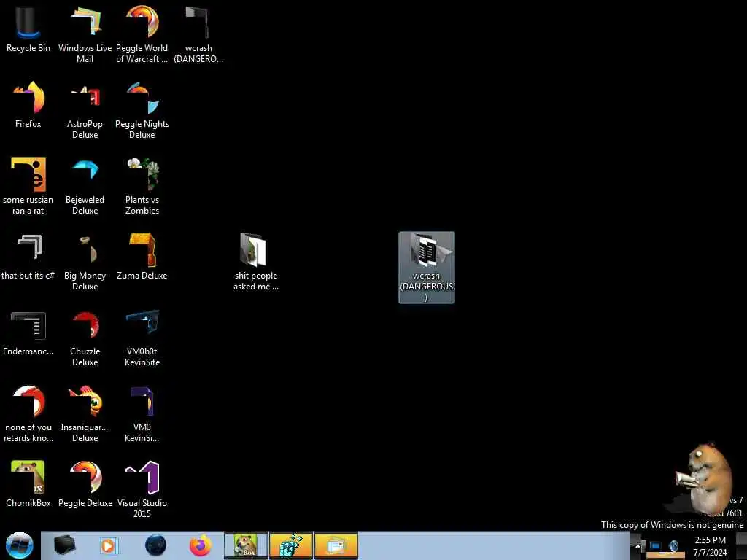Screen dimensions: 747x560
Task: Select the icon labeled 'none of you...'
Action: pos(28,413)
